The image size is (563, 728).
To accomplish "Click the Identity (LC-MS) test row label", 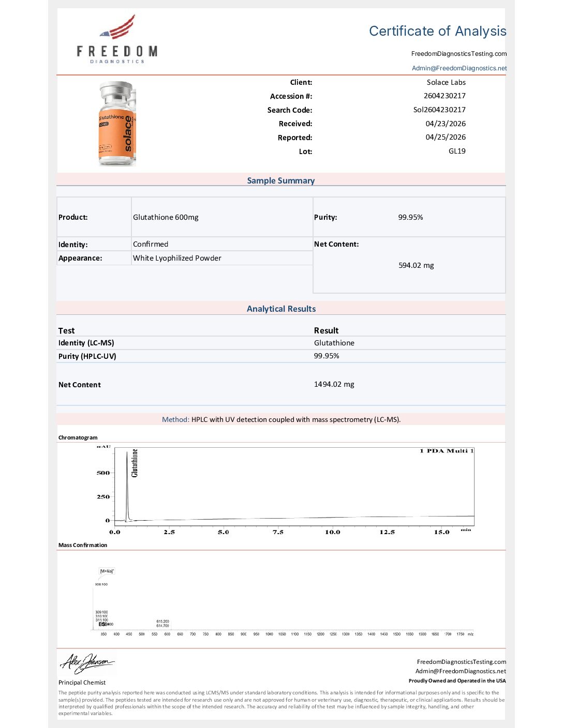I will coord(86,343).
